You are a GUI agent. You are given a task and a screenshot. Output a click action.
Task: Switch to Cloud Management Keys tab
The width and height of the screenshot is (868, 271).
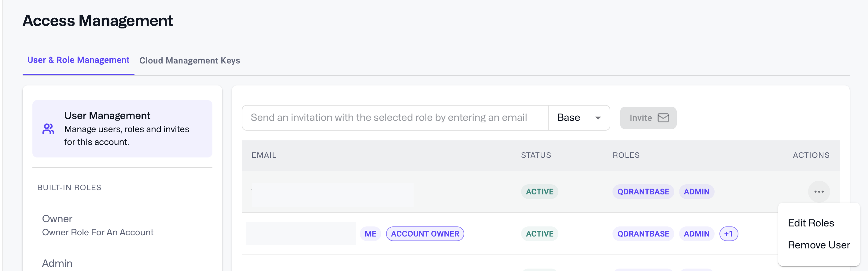click(x=189, y=61)
